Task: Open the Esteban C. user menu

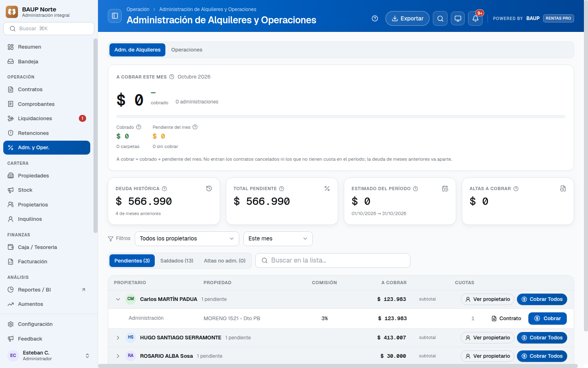Action: tap(49, 356)
